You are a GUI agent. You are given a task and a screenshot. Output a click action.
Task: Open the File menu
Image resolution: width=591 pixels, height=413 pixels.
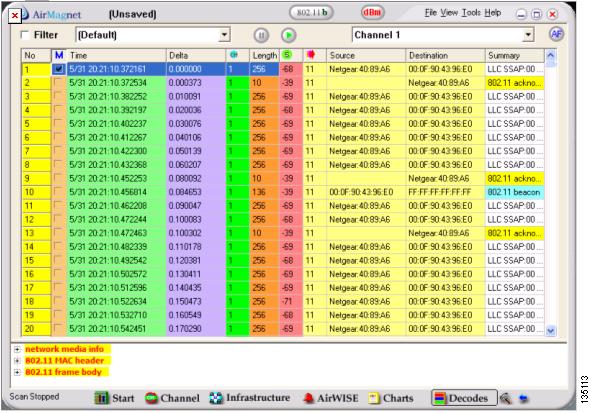coord(430,13)
